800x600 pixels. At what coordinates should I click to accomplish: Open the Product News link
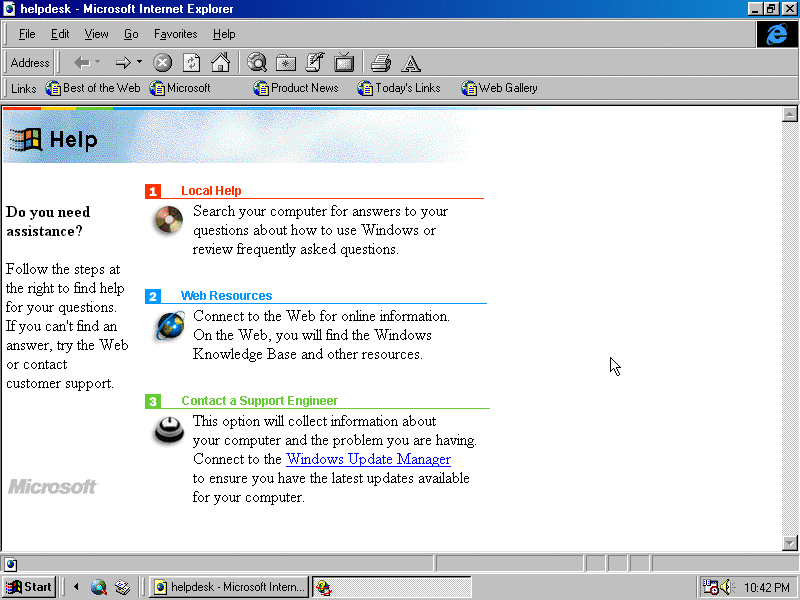point(296,88)
